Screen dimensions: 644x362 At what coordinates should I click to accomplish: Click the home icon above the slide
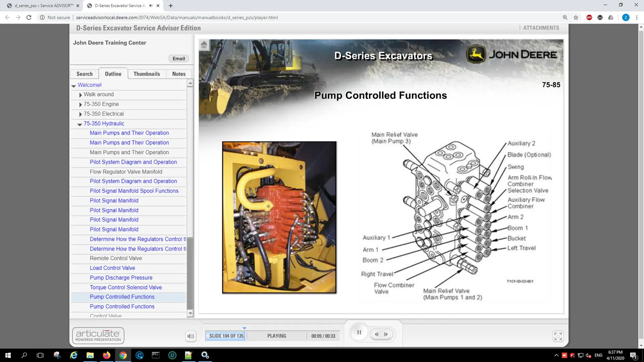pyautogui.click(x=204, y=45)
